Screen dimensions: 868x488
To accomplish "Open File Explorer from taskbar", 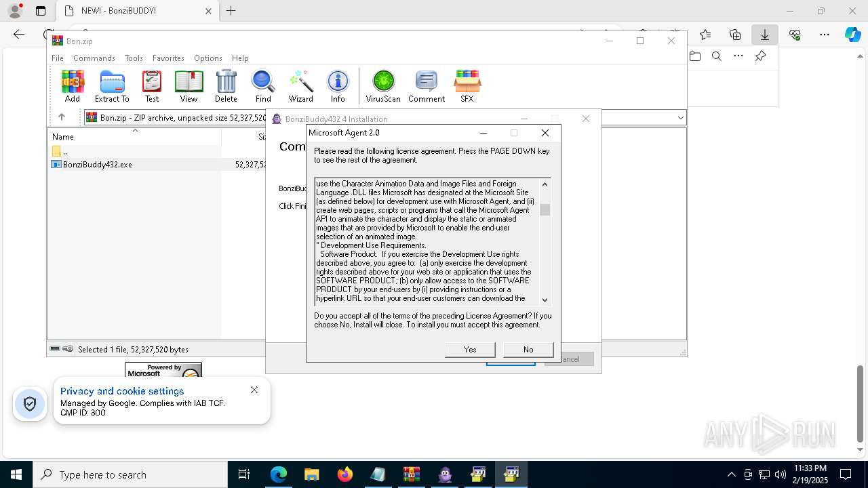I will (311, 474).
